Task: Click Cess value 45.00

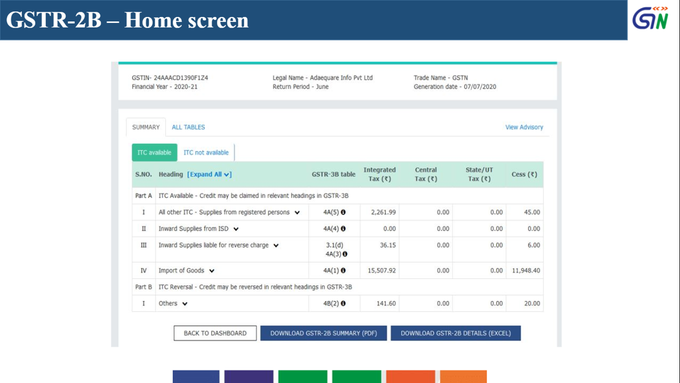Action: point(532,212)
